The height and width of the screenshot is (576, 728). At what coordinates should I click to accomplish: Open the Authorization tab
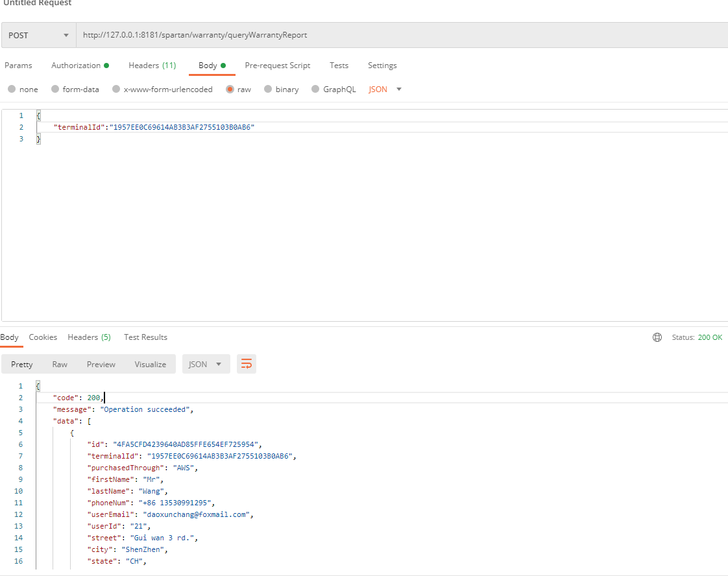(x=79, y=66)
